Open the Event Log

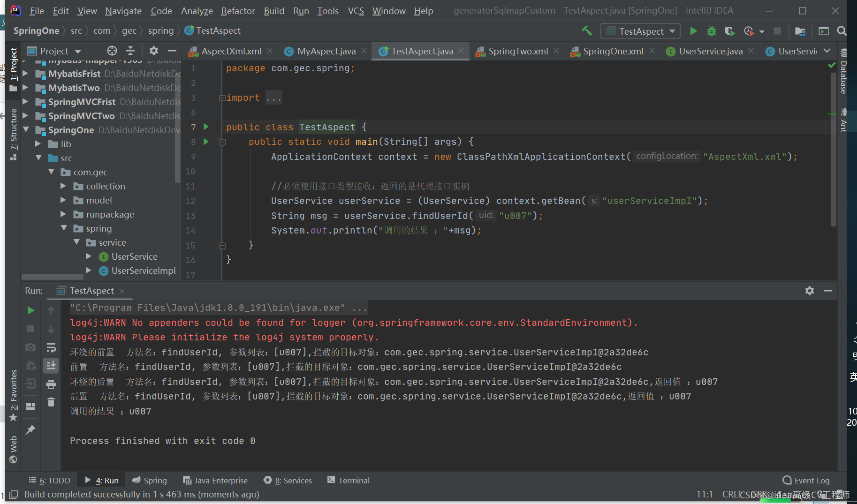[806, 480]
